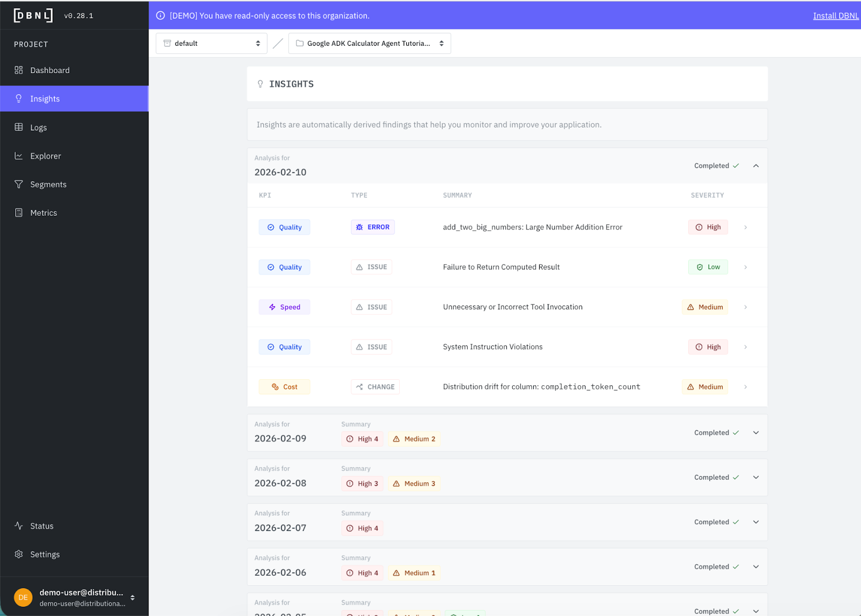This screenshot has width=861, height=616.
Task: Click the lightbulb icon beside INSIGHTS heading
Action: 260,84
